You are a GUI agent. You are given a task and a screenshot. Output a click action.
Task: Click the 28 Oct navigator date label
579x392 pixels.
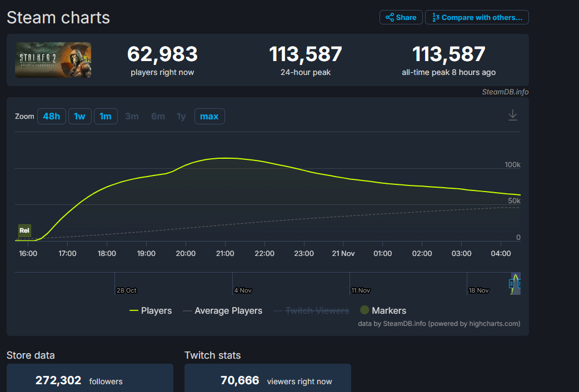pos(126,290)
